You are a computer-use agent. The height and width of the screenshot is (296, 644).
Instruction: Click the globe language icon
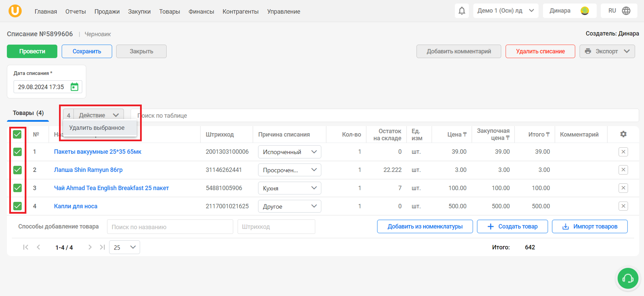pos(626,11)
